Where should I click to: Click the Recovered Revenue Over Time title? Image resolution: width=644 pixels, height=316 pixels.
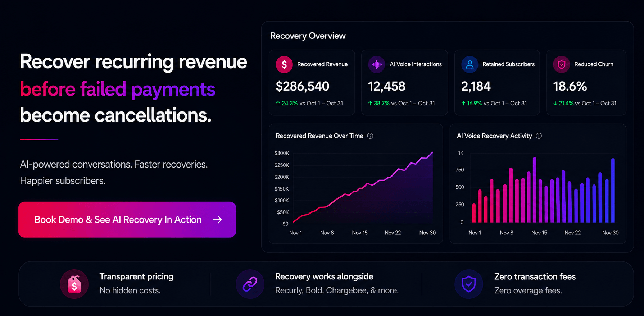coord(319,136)
